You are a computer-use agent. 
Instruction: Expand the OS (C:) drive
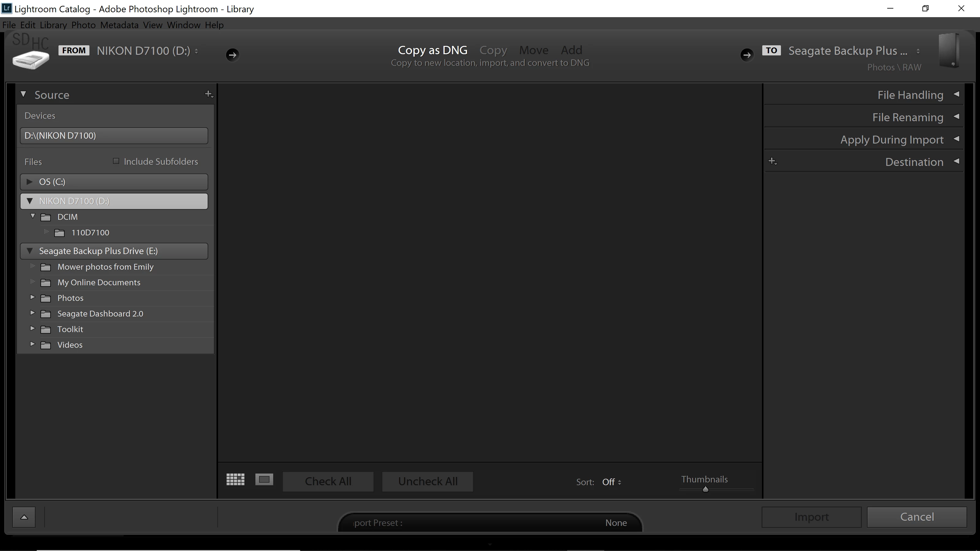click(29, 182)
